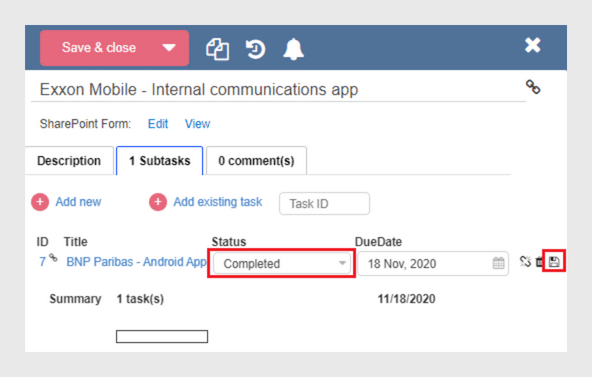
Task: Click the link icon beside task title
Action: [x=533, y=87]
